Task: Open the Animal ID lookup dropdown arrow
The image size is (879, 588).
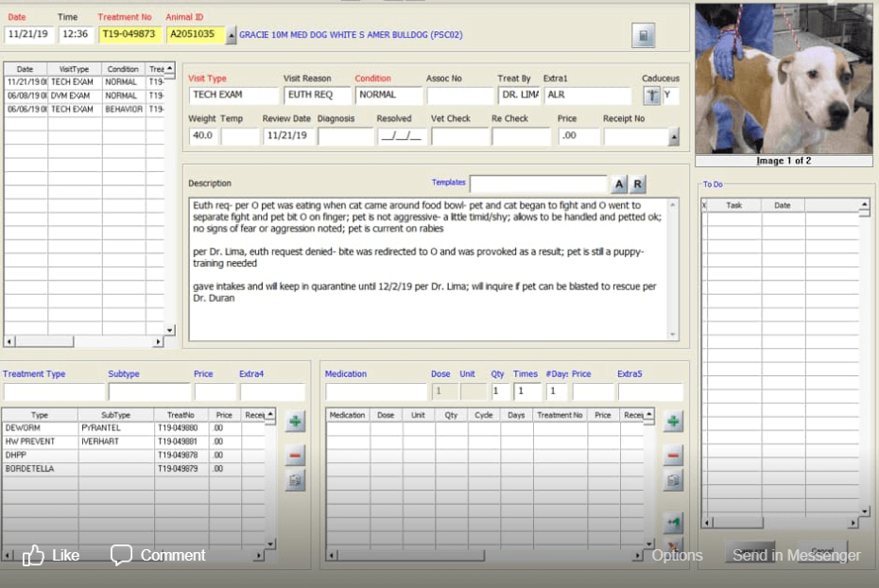Action: point(232,35)
